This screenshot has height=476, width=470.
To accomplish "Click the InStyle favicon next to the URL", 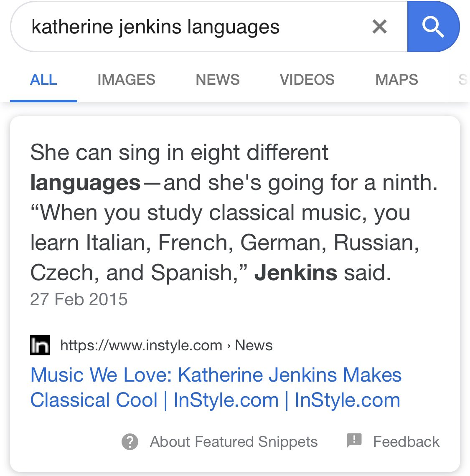I will coord(40,345).
